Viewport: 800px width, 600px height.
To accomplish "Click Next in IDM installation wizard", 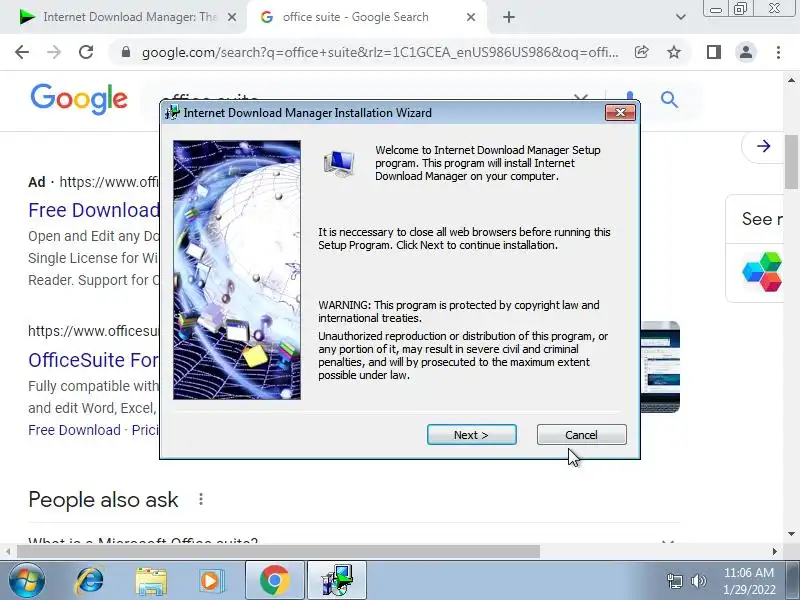I will 471,435.
